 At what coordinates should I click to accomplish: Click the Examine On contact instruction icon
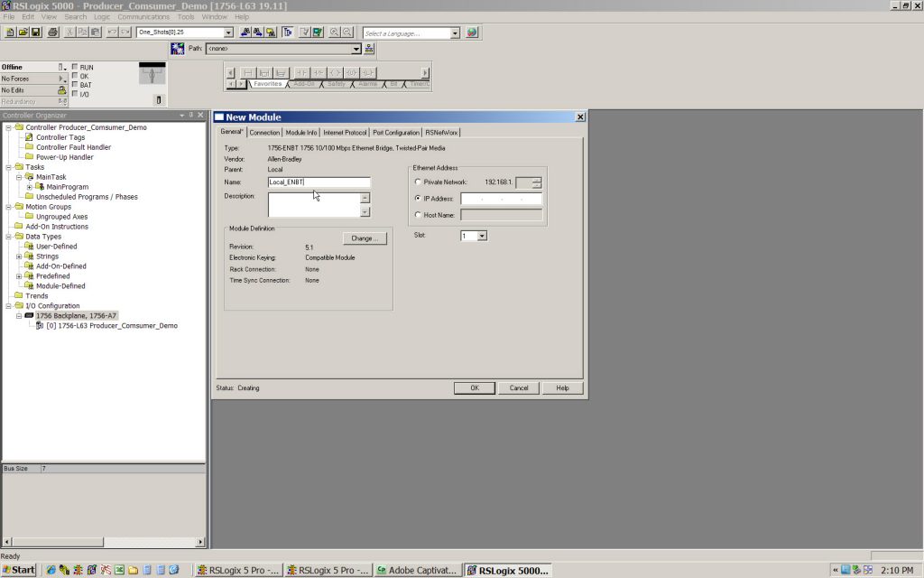pos(301,72)
